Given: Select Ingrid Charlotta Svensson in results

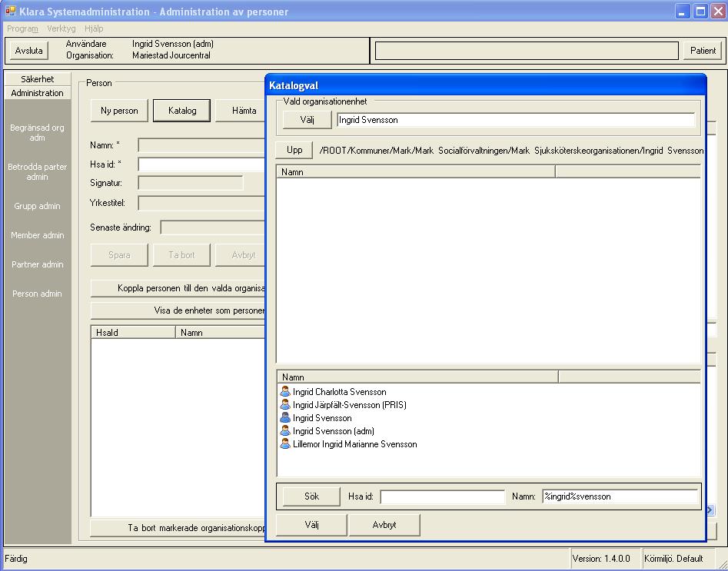Looking at the screenshot, I should (x=339, y=392).
